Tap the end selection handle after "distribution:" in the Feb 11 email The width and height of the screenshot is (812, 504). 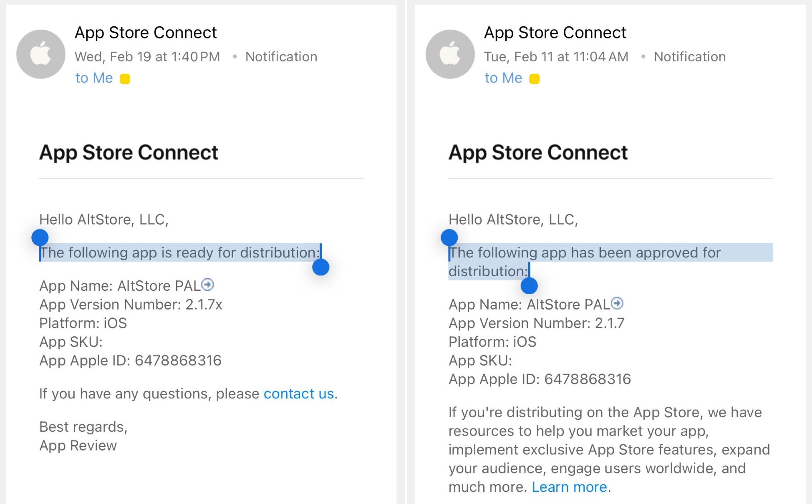(x=529, y=286)
